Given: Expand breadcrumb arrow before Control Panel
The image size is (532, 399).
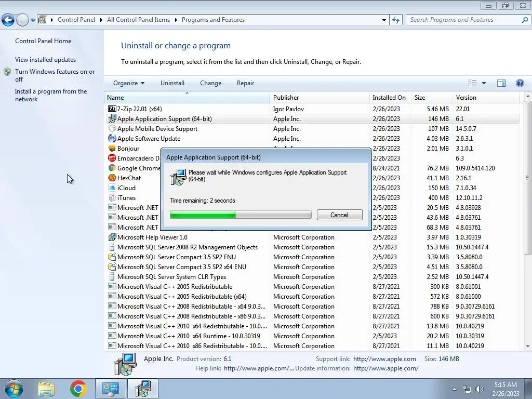Looking at the screenshot, I should click(51, 20).
